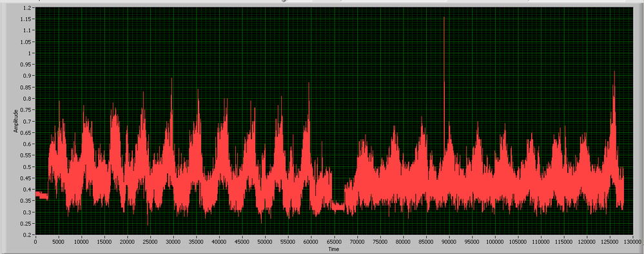Click the peak near 59500 on waveform
Viewport: 644px width, 254px height.
309,84
